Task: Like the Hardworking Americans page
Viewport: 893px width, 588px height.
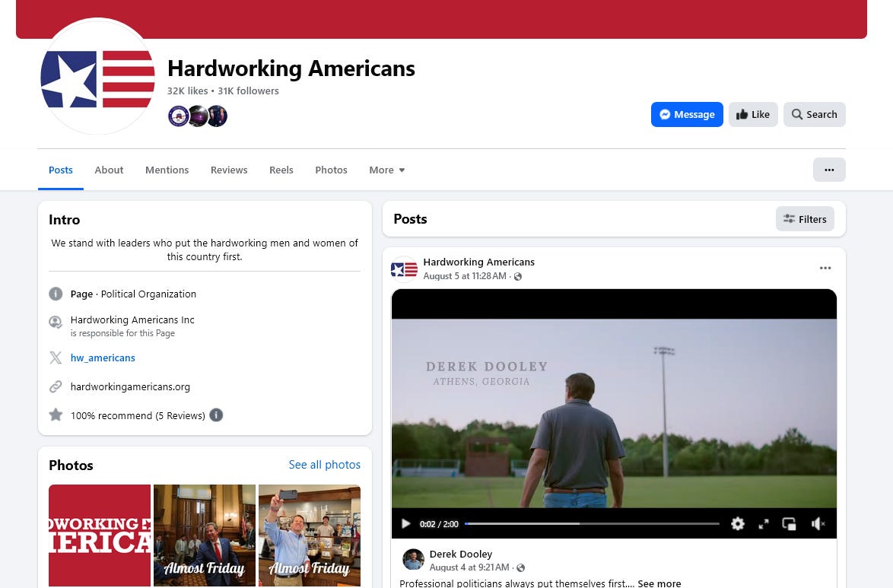Action: coord(753,115)
